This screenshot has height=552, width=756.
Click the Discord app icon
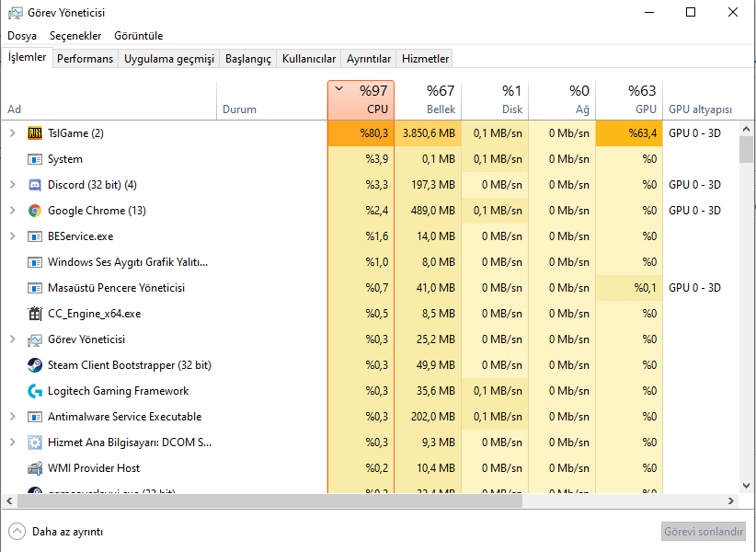(35, 185)
